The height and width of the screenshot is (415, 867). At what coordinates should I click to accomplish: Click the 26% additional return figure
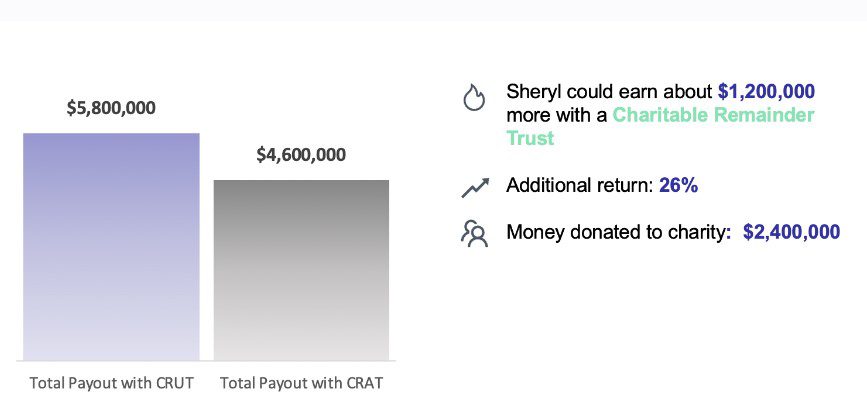point(678,186)
